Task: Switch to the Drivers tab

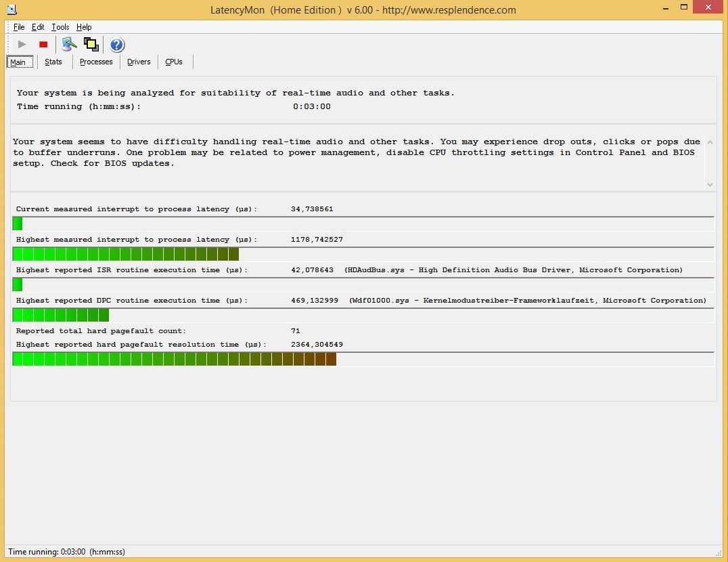Action: point(139,62)
